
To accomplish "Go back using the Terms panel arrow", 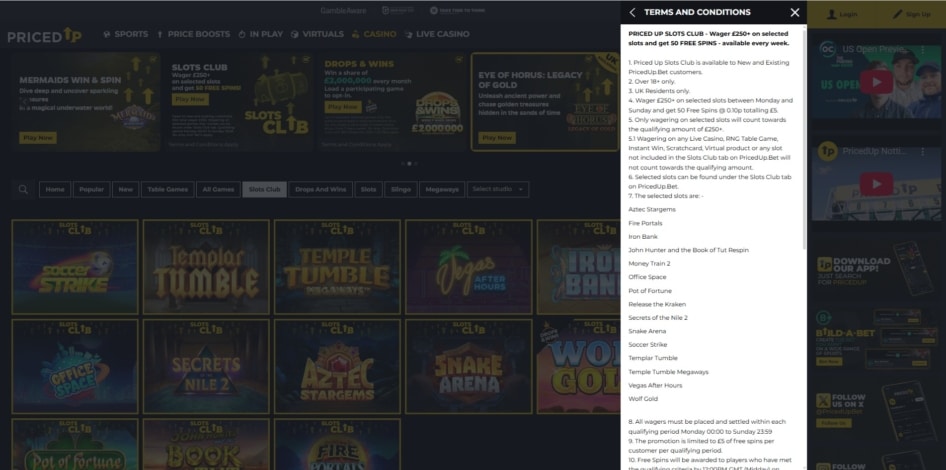I will [x=632, y=13].
